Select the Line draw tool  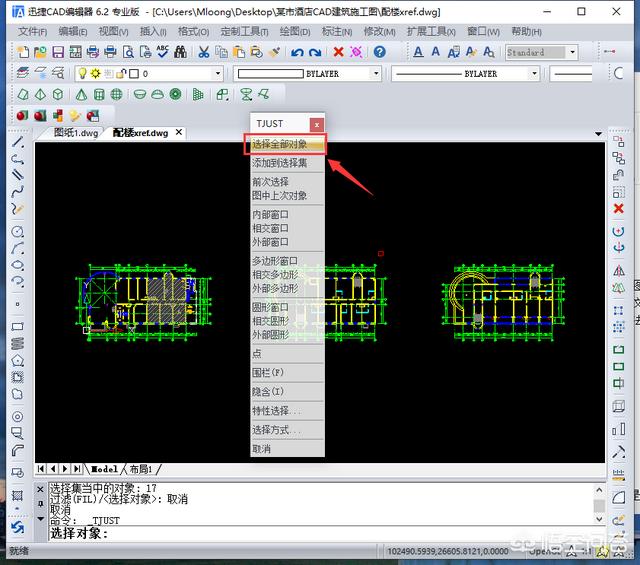(18, 142)
